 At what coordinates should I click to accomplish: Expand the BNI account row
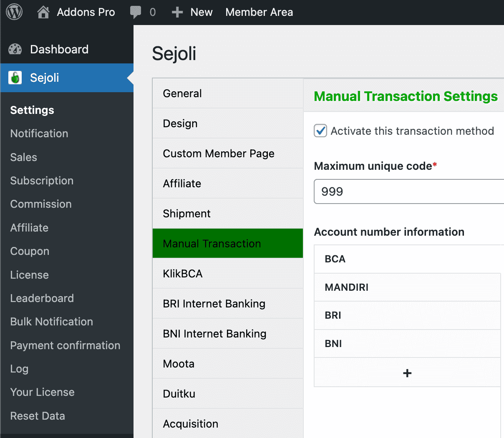[407, 344]
